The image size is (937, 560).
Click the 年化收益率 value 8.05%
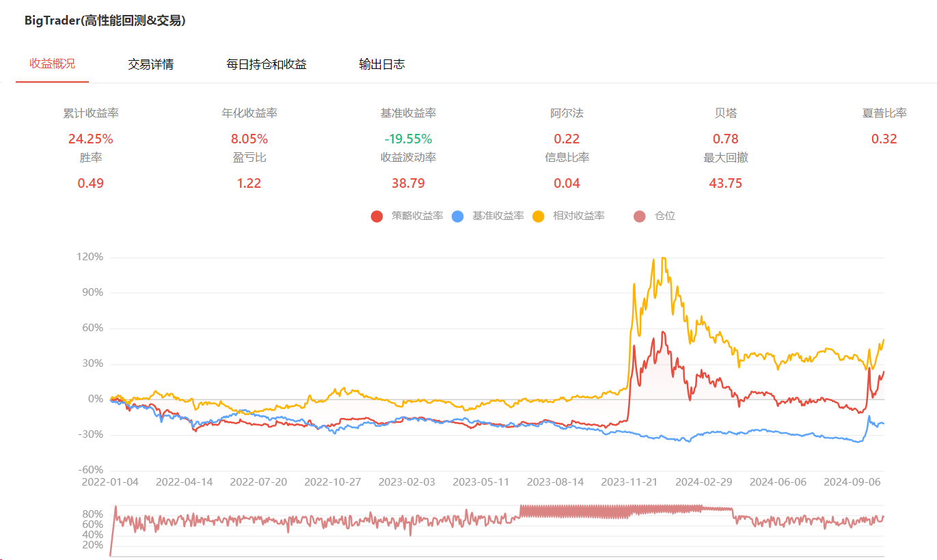(x=249, y=139)
